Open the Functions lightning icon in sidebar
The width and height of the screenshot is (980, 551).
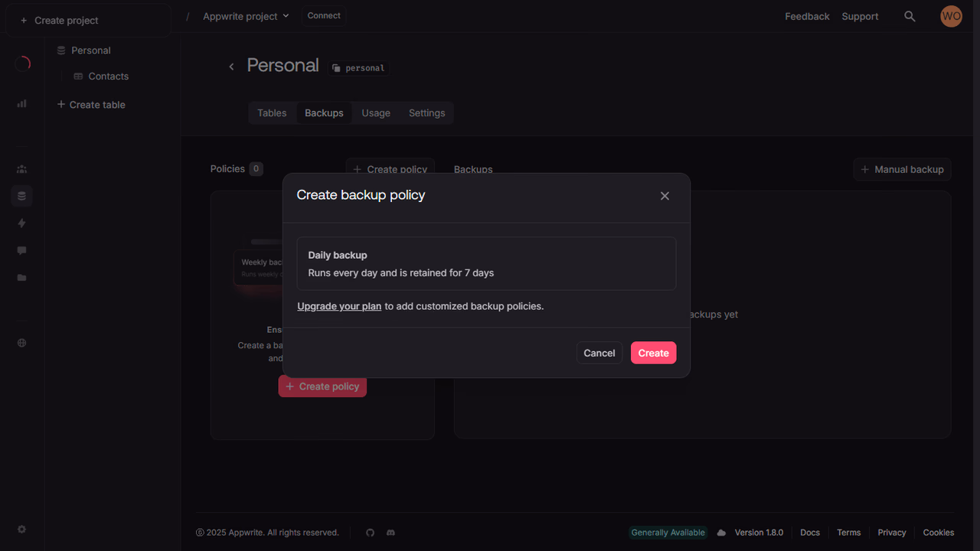point(21,223)
